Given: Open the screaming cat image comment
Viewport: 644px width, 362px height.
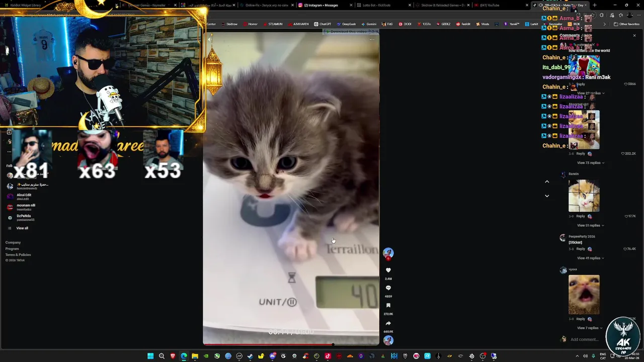Looking at the screenshot, I should point(584,295).
